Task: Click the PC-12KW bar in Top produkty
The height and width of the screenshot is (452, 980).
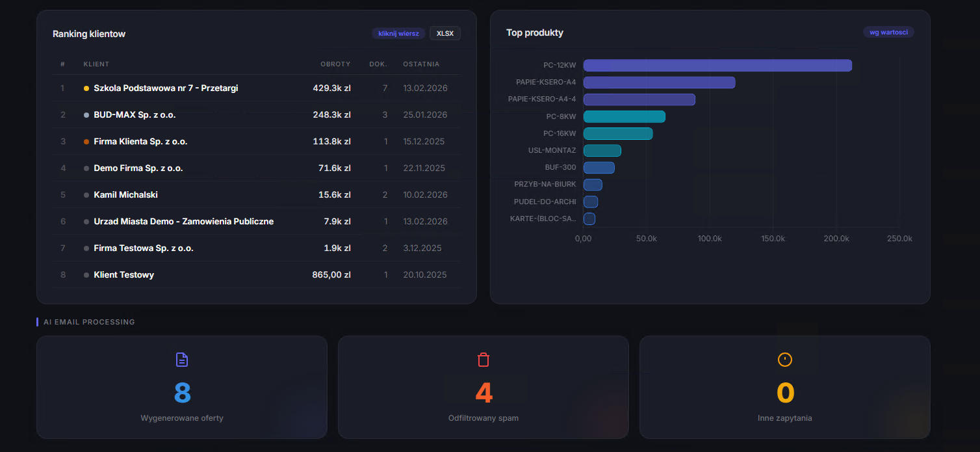Action: 715,65
